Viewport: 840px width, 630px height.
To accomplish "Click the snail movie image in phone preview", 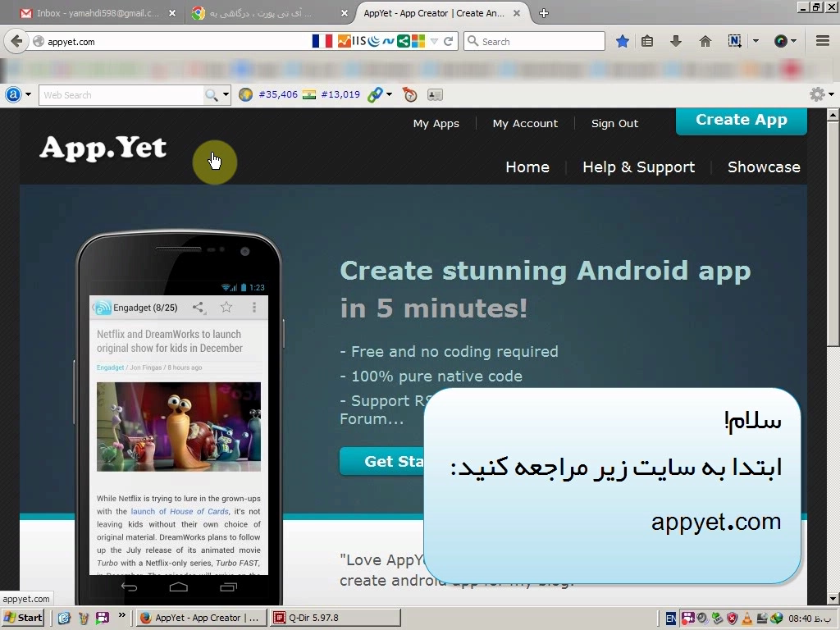I will tap(178, 427).
